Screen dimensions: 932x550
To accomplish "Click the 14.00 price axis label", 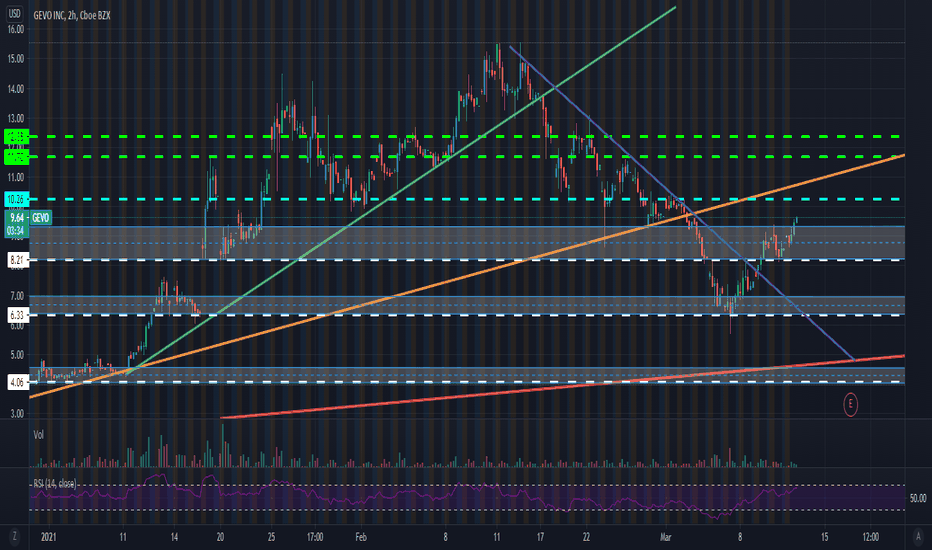I will point(16,89).
